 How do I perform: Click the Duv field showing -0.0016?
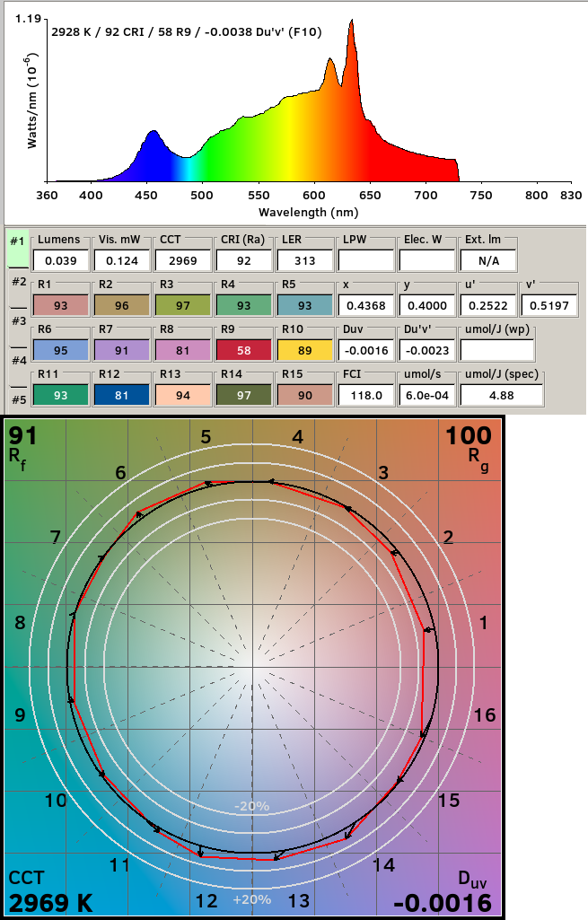point(366,350)
